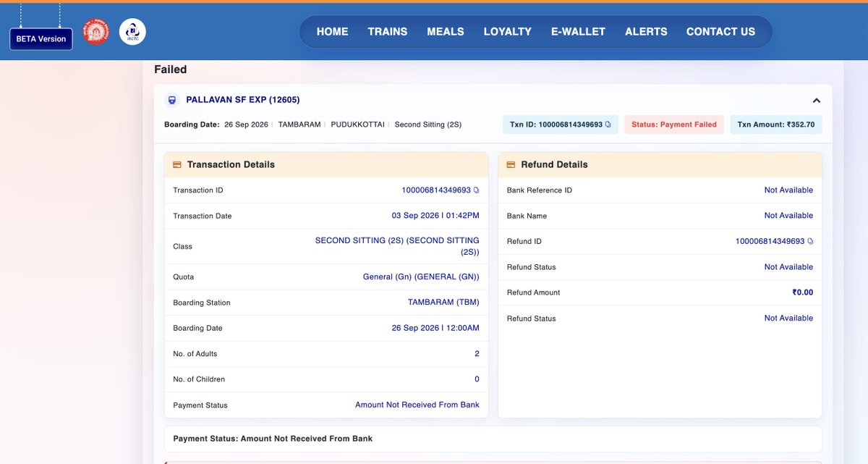The height and width of the screenshot is (464, 868).
Task: Open the CONTACT US menu
Action: pyautogui.click(x=720, y=32)
